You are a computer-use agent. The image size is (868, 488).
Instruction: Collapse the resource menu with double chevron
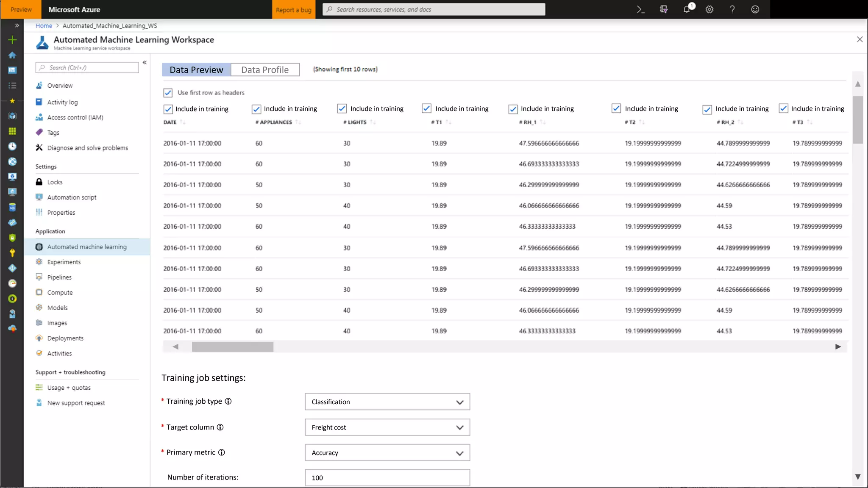[x=145, y=62]
